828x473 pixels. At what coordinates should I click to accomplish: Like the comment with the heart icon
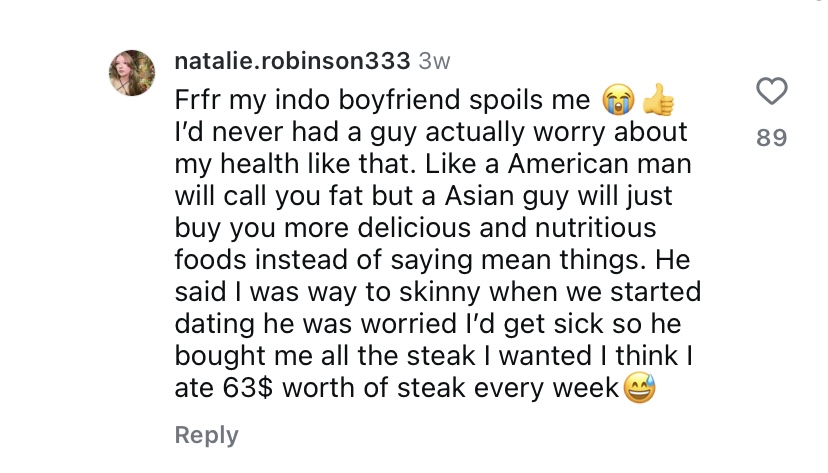(771, 91)
